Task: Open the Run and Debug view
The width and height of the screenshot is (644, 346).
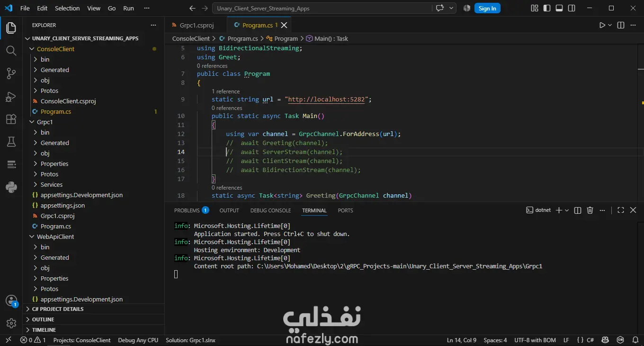Action: pyautogui.click(x=11, y=96)
